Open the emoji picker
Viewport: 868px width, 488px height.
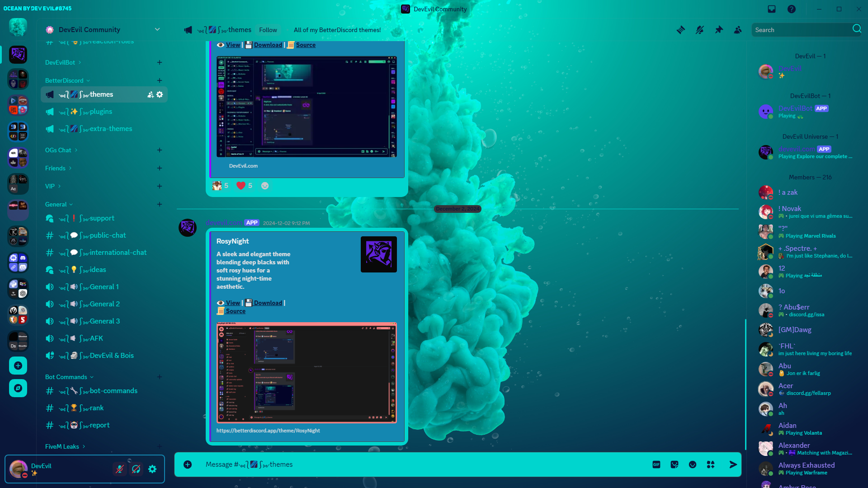tap(692, 464)
